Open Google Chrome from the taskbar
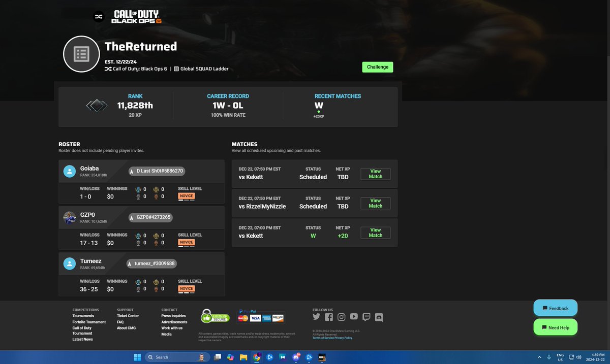610x364 pixels. coord(257,357)
